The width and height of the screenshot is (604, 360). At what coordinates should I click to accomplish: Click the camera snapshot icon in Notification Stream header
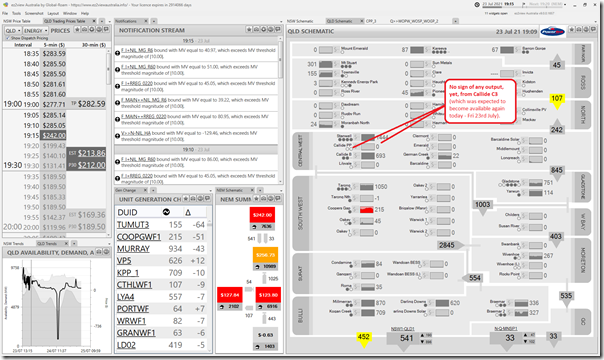(x=256, y=30)
